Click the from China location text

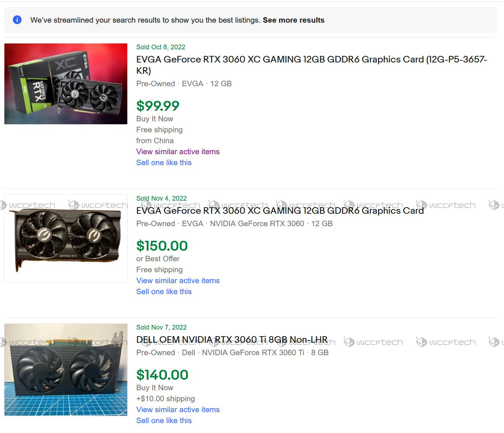coord(155,141)
